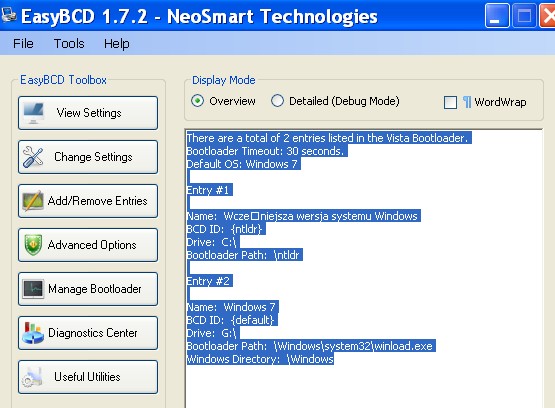555x408 pixels.
Task: Launch the Diagnostics Center label
Action: [93, 333]
